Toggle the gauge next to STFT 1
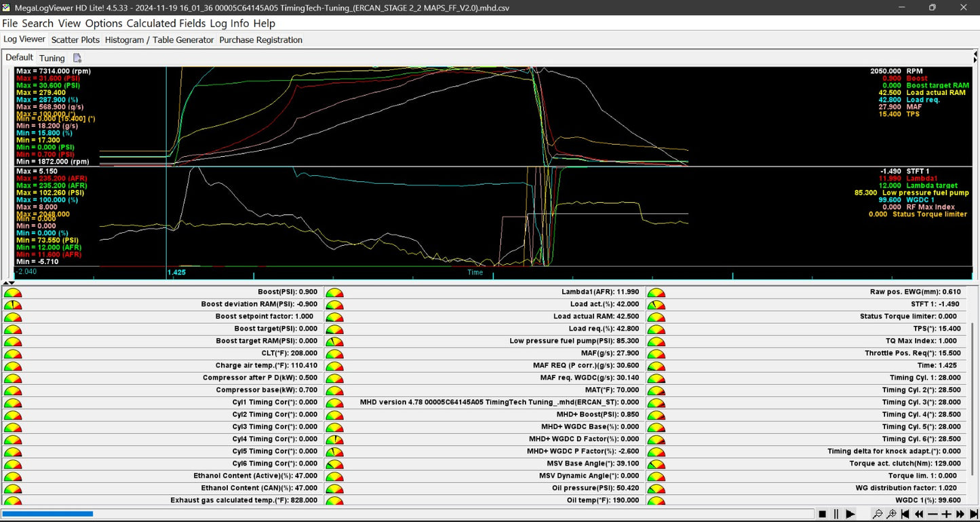The height and width of the screenshot is (522, 980). [655, 304]
